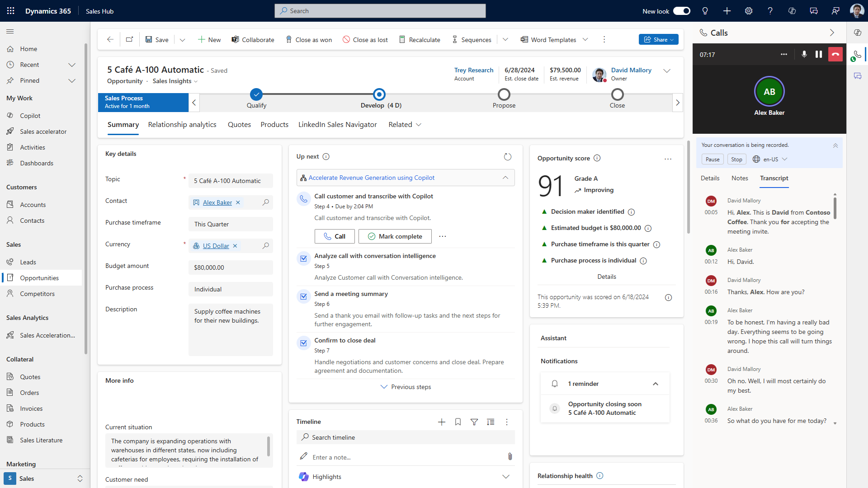The image size is (868, 488).
Task: Collapse the Accelerate Revenue Generation using Copilot step
Action: (x=505, y=178)
